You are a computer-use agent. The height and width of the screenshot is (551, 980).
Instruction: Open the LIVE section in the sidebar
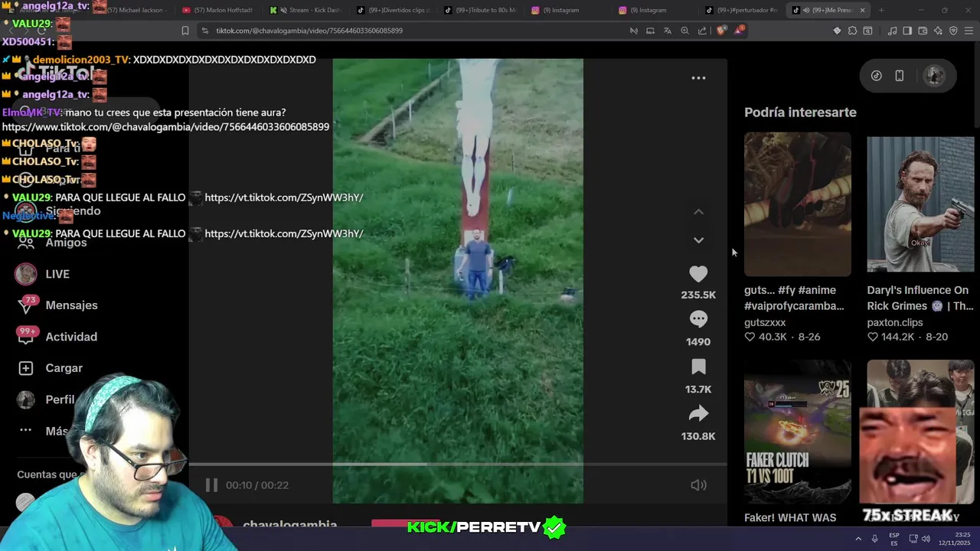pos(57,274)
